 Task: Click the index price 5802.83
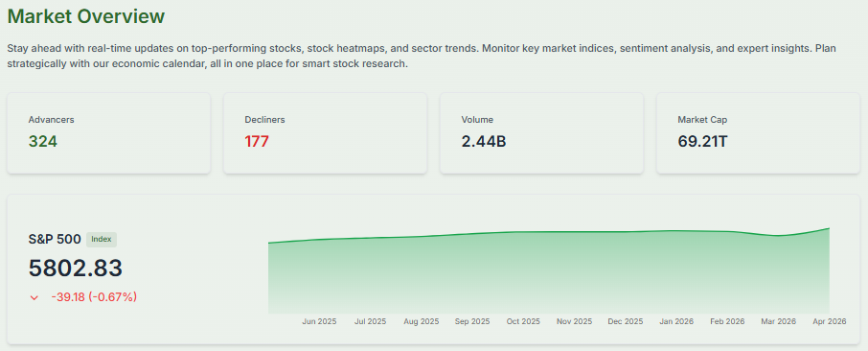click(x=76, y=269)
